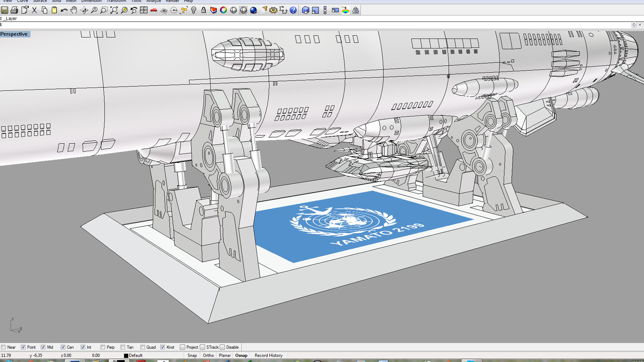Toggle Record History in status bar
Image resolution: width=644 pixels, height=362 pixels.
(x=269, y=355)
